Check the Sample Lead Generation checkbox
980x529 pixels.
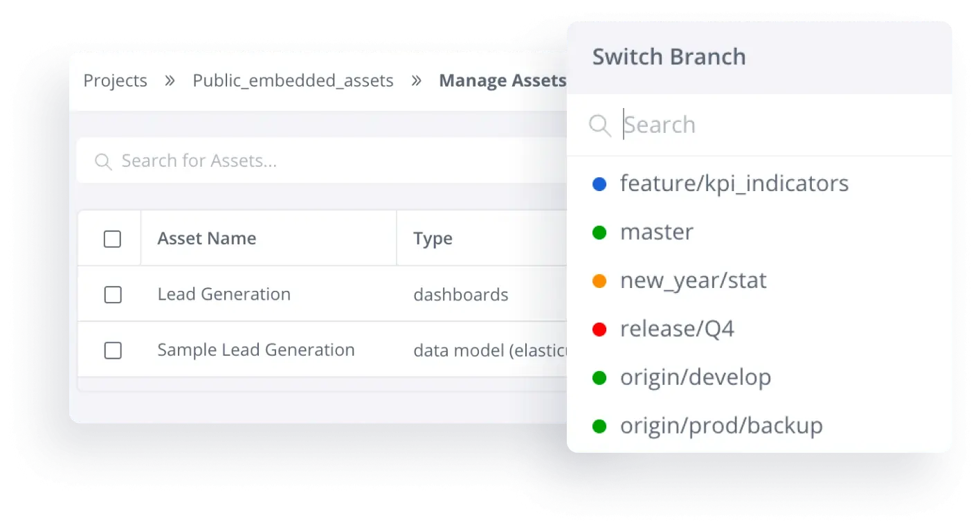112,350
